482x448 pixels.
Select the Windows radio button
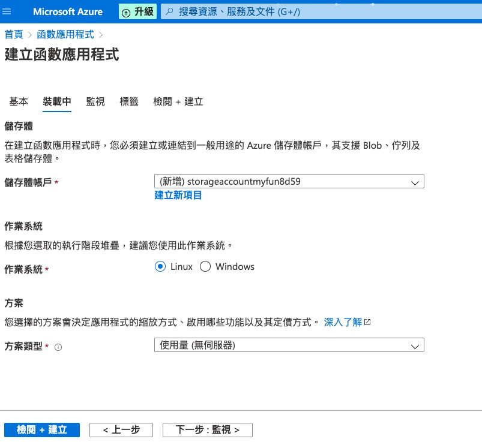click(205, 266)
